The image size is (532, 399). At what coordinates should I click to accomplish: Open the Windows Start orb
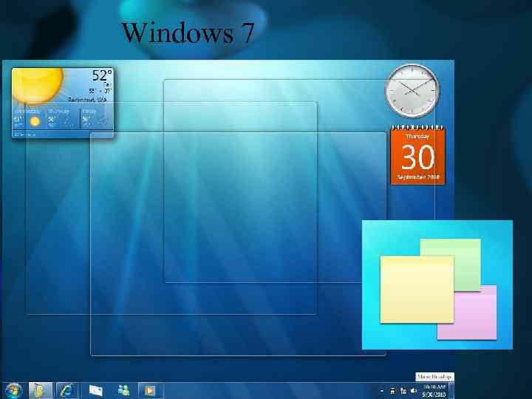tap(13, 391)
